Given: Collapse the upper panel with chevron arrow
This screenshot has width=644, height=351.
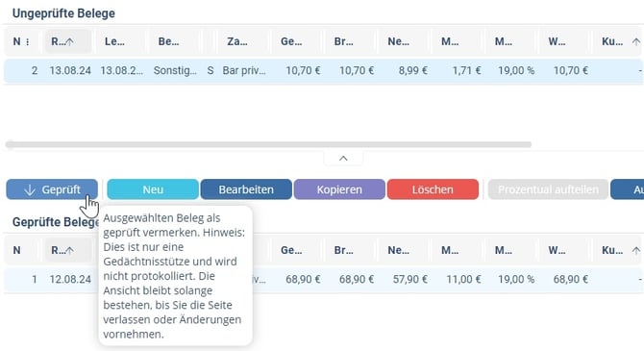Looking at the screenshot, I should pyautogui.click(x=343, y=159).
